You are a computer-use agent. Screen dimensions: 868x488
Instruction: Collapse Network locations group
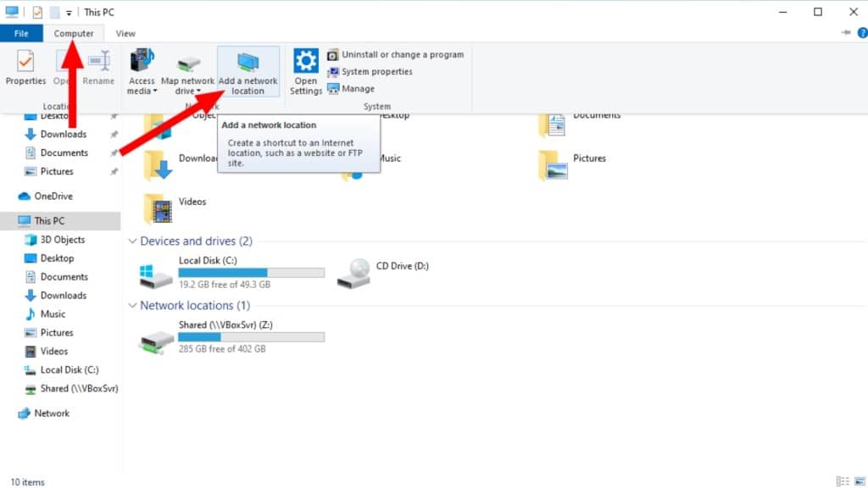[132, 305]
